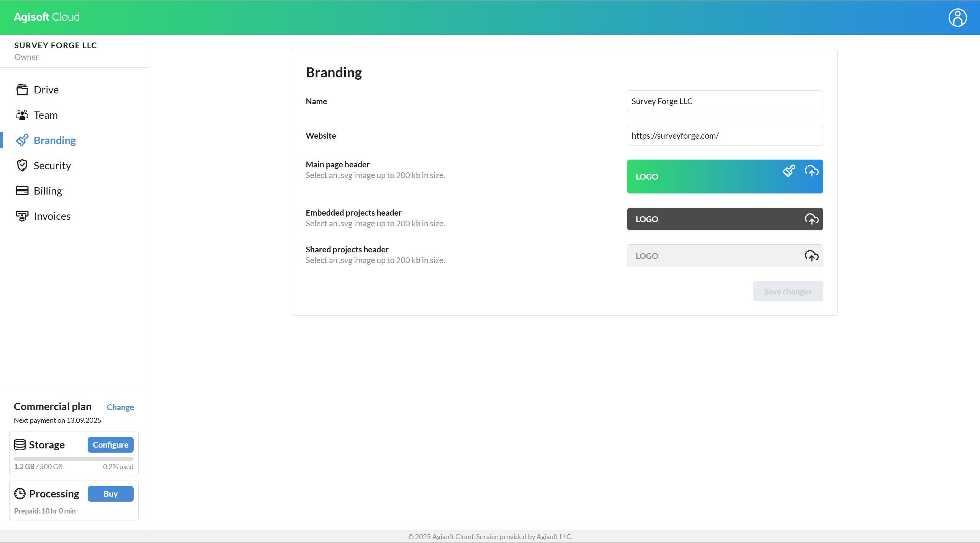980x543 pixels.
Task: Open the Invoices section
Action: pos(52,216)
